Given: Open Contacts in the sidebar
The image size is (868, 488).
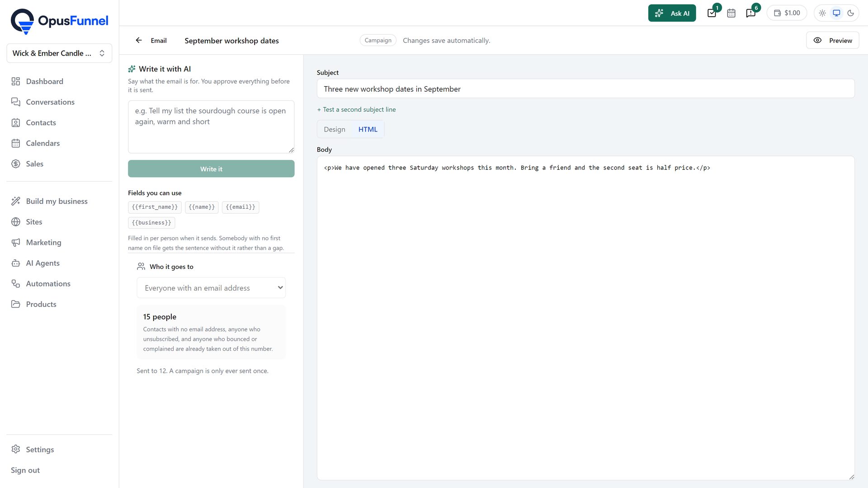Looking at the screenshot, I should click(59, 122).
